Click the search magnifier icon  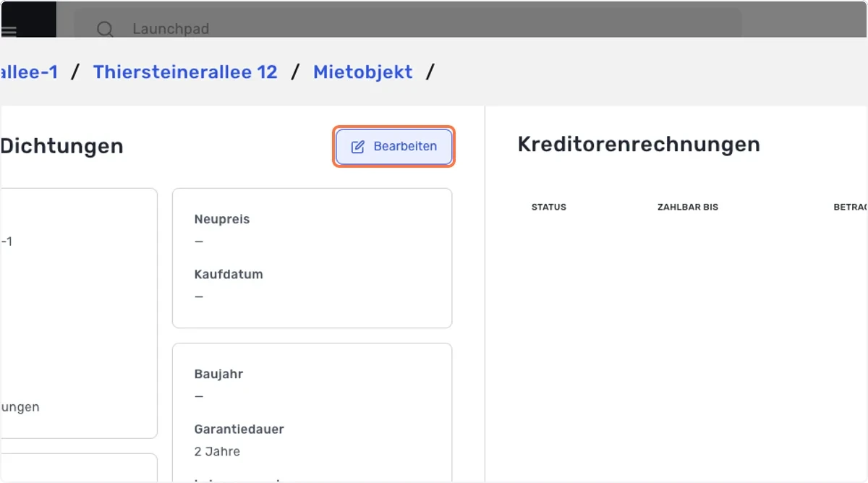106,29
